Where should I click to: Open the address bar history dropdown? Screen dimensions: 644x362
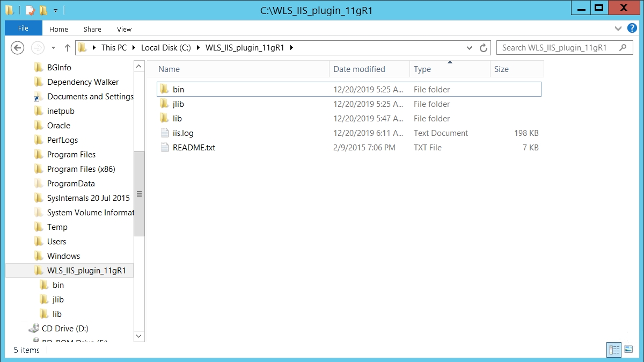(x=470, y=48)
